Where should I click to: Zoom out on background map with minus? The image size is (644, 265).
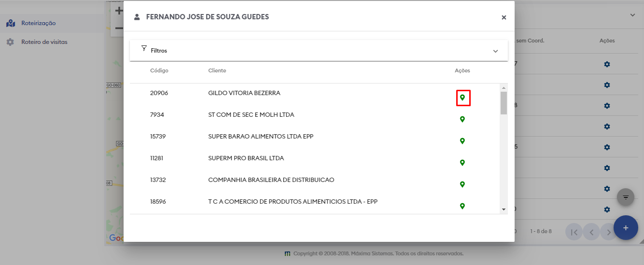tap(119, 28)
